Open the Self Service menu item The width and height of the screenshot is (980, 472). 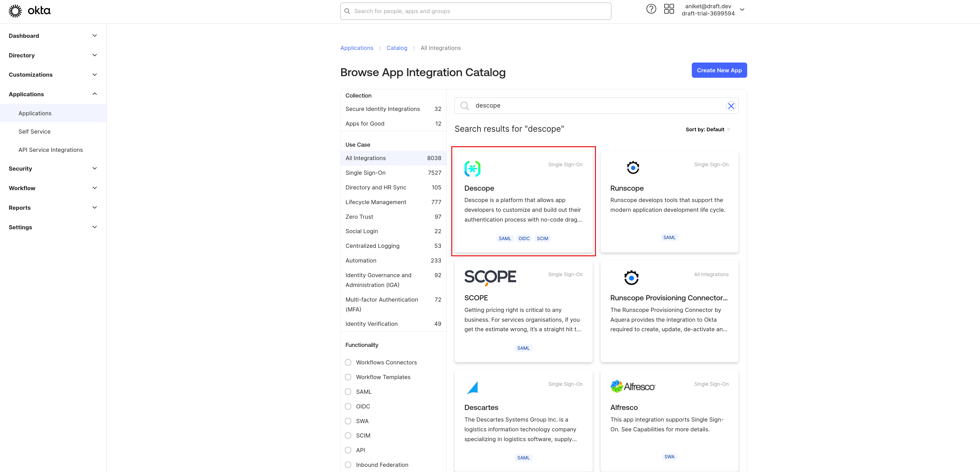[34, 131]
